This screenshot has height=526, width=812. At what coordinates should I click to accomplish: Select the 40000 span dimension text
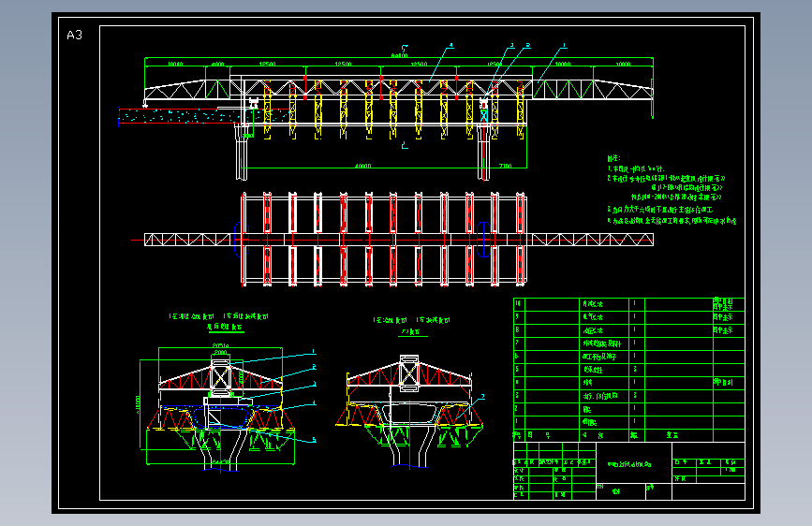[x=363, y=166]
